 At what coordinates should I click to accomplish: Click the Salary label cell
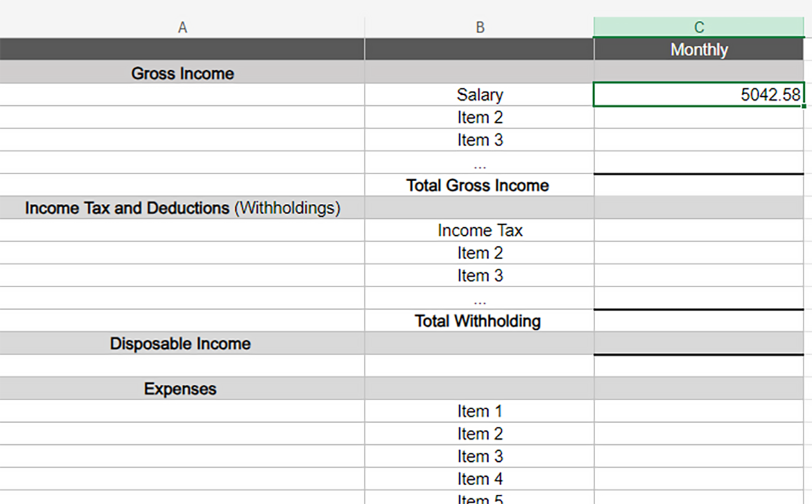click(479, 95)
